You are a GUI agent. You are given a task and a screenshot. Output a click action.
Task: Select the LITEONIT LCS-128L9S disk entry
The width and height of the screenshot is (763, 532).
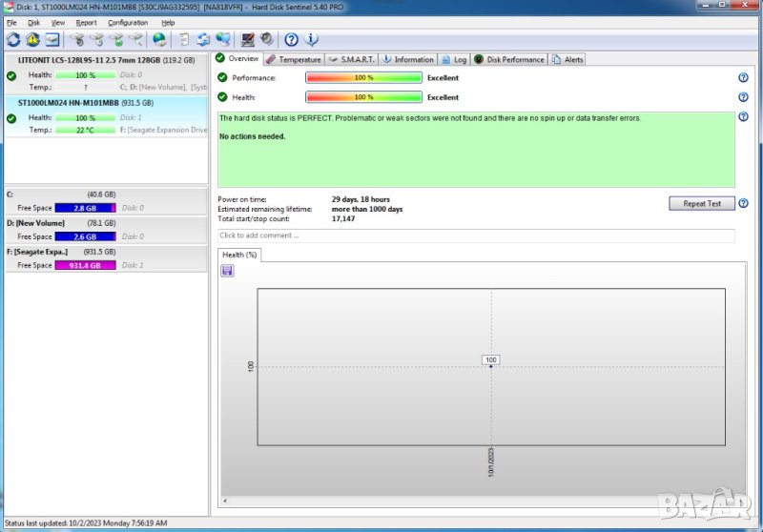105,60
